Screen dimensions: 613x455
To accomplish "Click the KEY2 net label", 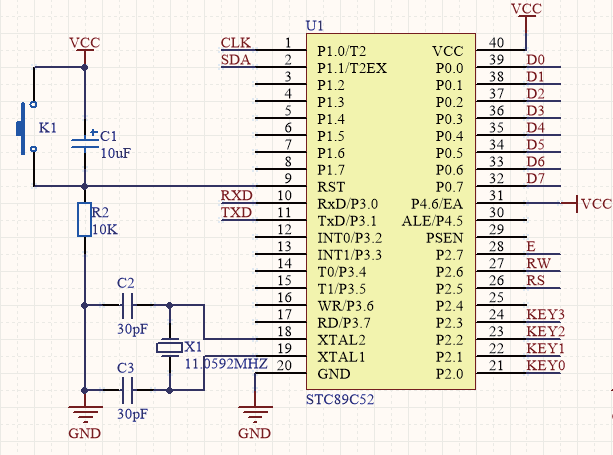I will pos(546,331).
